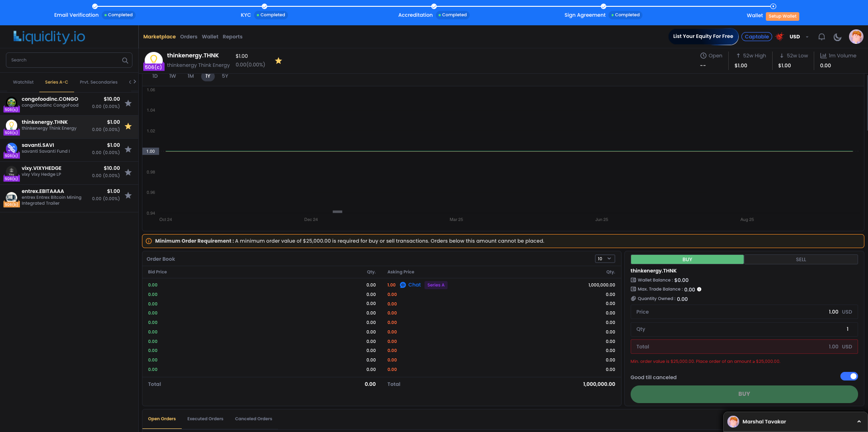Focus the sidebar Search field
868x432 pixels.
click(69, 60)
